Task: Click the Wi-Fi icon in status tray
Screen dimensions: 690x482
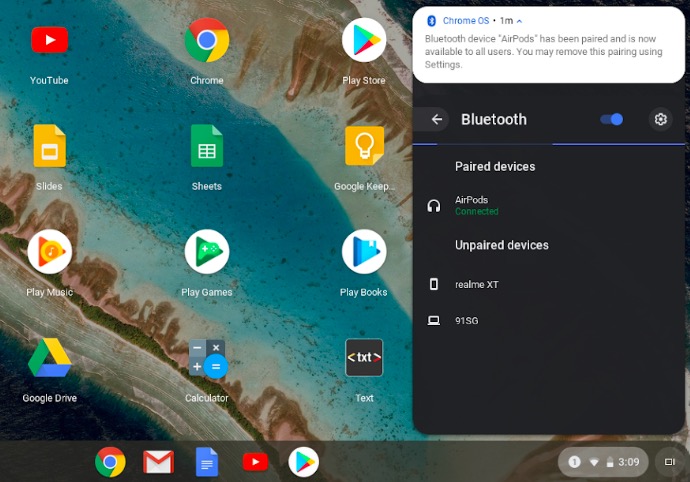Action: click(594, 462)
